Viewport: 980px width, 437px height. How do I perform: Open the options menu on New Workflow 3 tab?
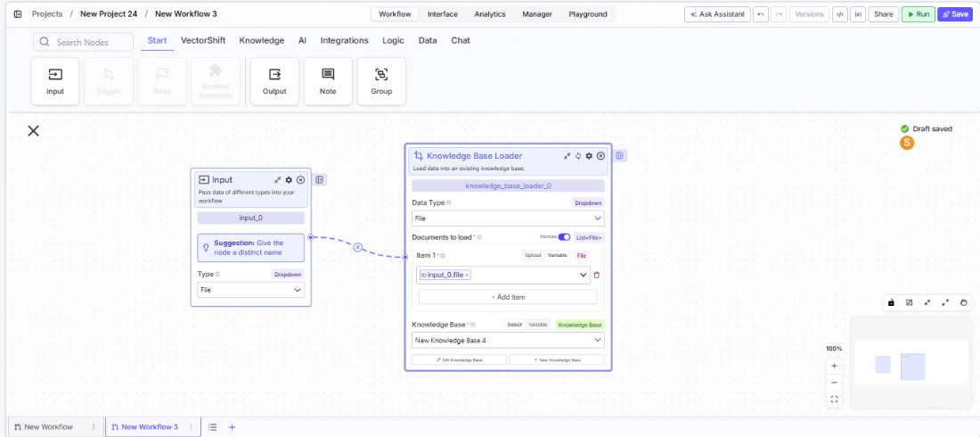[191, 427]
